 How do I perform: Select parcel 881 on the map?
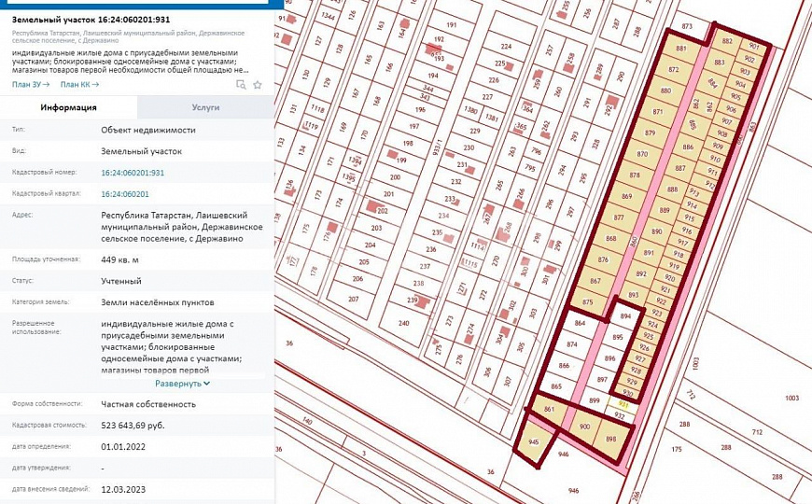click(x=681, y=48)
